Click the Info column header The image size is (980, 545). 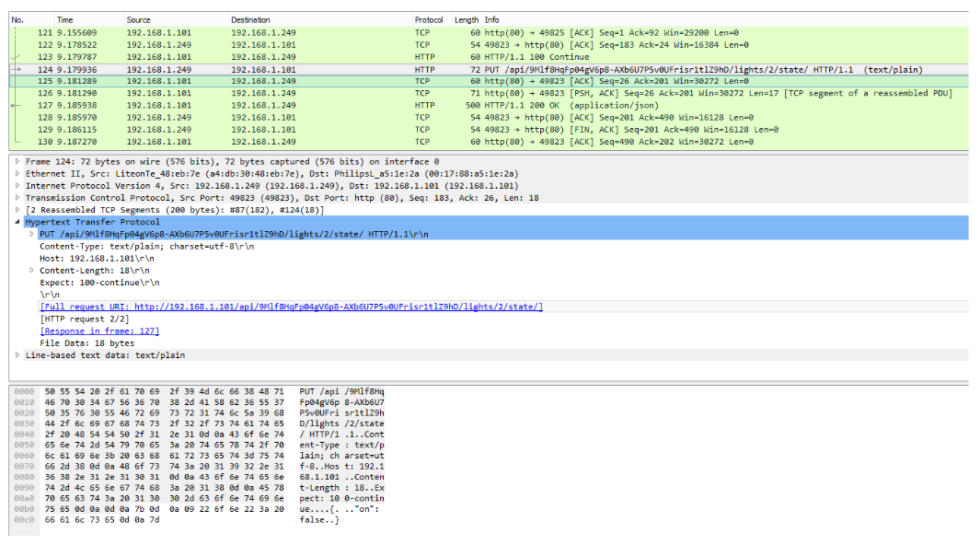(x=492, y=19)
